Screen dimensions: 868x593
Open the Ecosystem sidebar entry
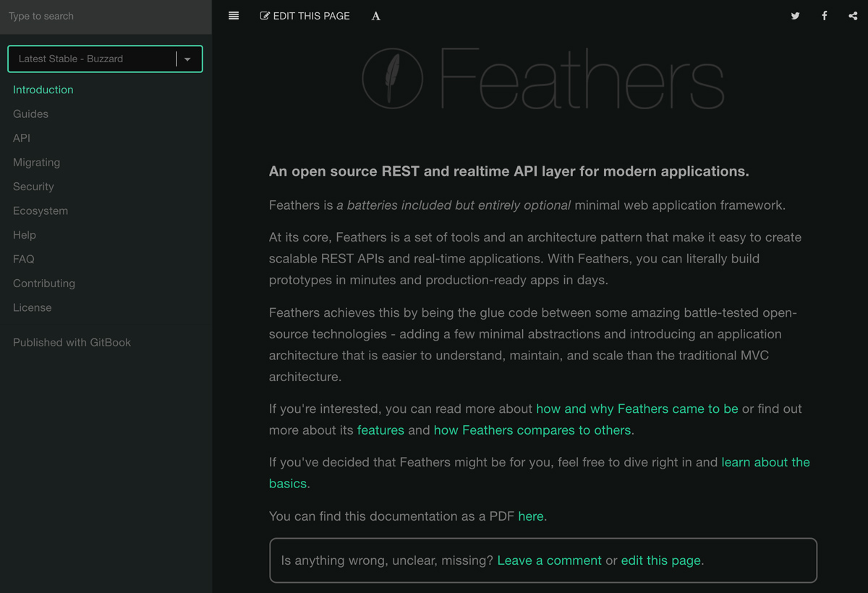41,211
